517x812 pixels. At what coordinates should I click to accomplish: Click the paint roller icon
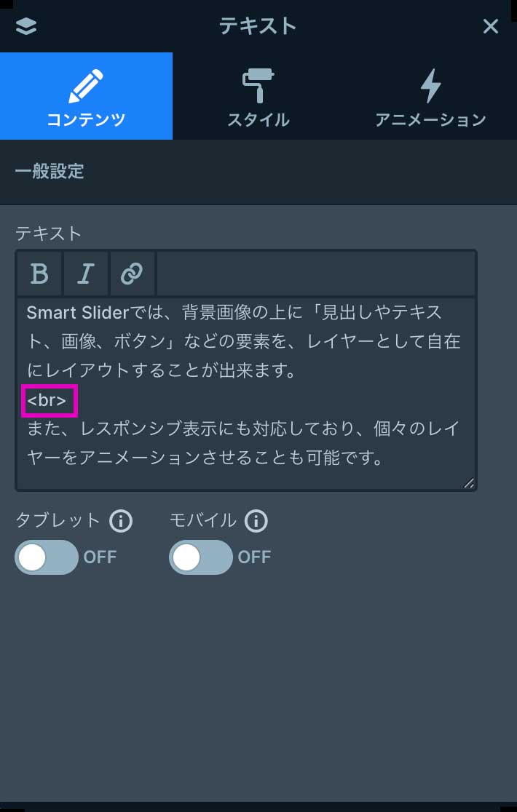[258, 85]
